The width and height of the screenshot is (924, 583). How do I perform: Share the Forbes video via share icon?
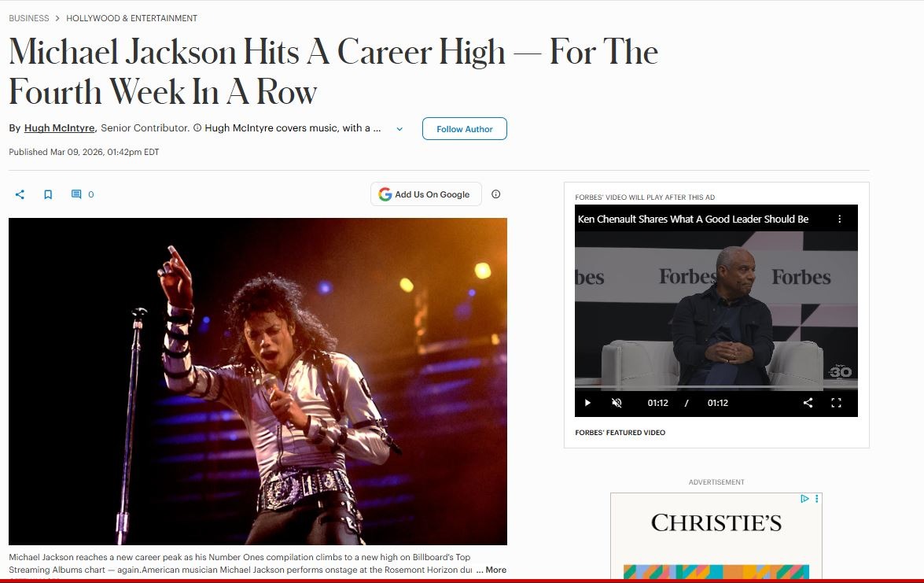808,403
